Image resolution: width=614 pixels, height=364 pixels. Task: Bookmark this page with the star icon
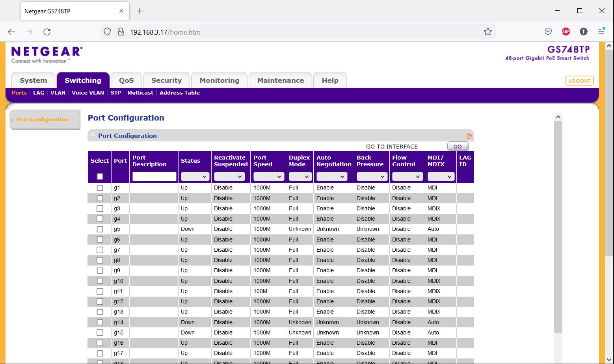(x=487, y=32)
